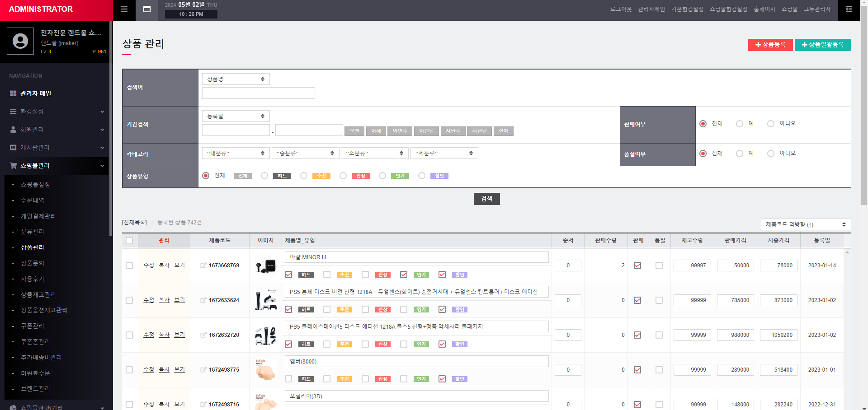
Task: Click the hamburger menu icon in top bar
Action: (x=124, y=9)
